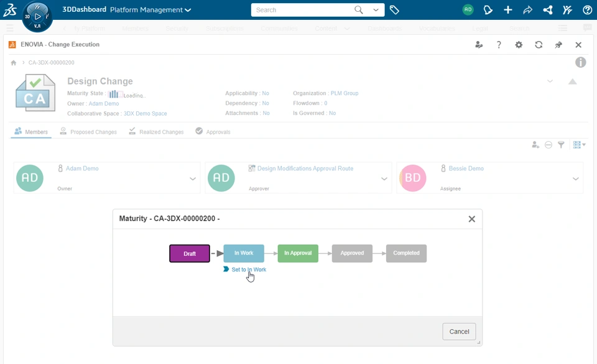The height and width of the screenshot is (364, 597).
Task: Open 3DX Demo Space link
Action: coord(145,113)
